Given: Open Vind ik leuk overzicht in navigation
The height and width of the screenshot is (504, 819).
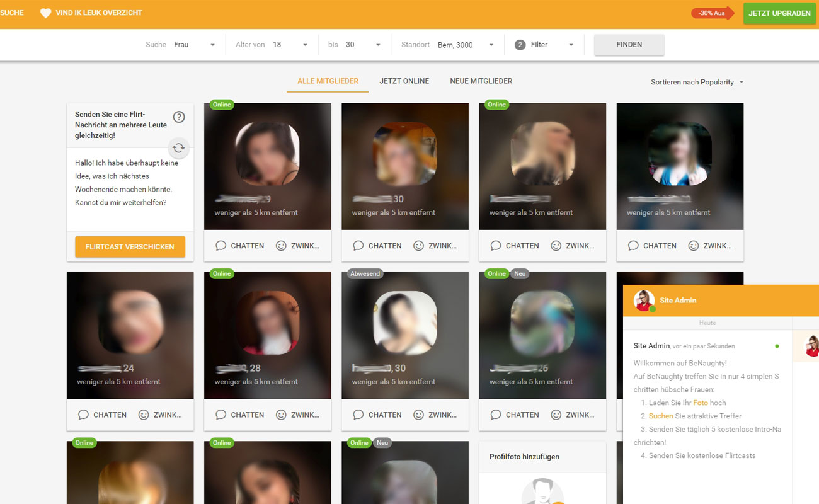Looking at the screenshot, I should [x=99, y=13].
